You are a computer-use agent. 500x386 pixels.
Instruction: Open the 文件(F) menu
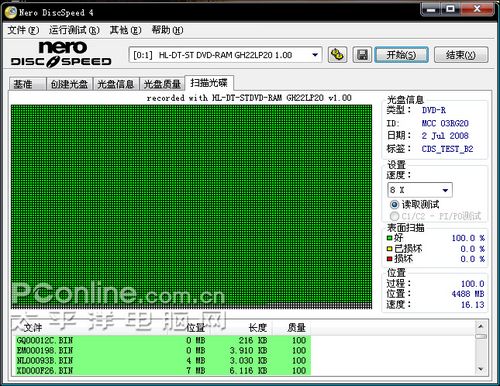pyautogui.click(x=23, y=30)
